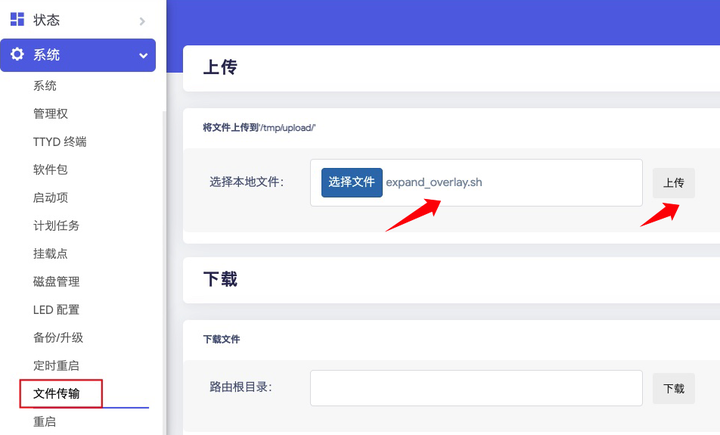The image size is (720, 435).
Task: Go to 备份/升级 page
Action: coord(58,338)
